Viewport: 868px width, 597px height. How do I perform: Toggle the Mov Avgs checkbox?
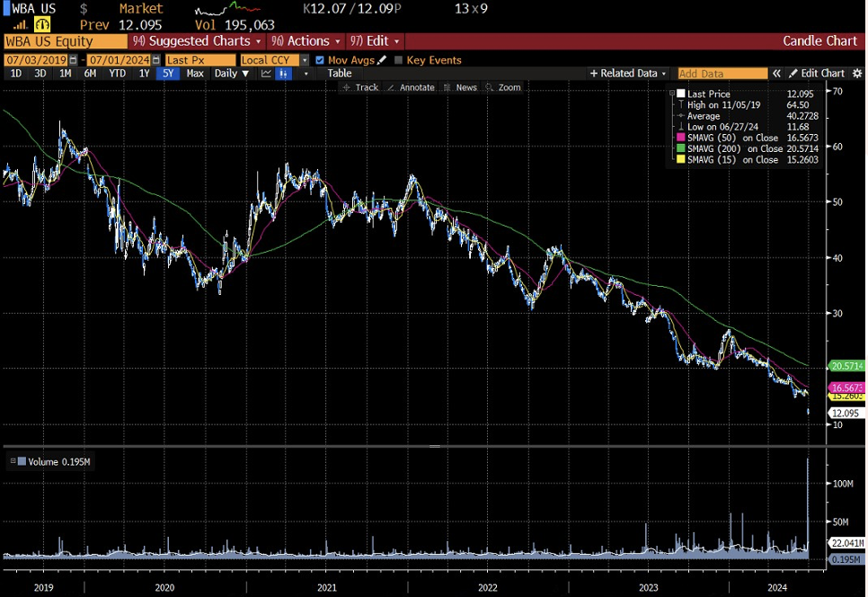coord(319,60)
